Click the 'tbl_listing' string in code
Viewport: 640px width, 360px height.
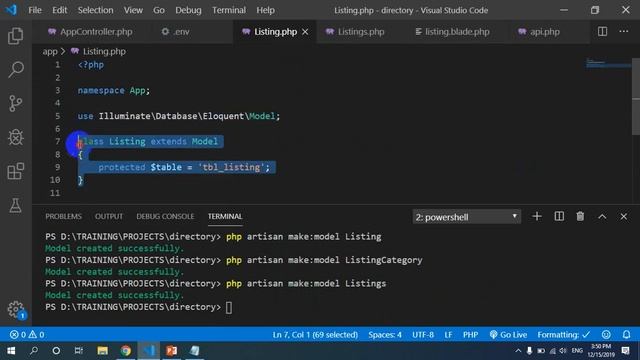(231, 167)
